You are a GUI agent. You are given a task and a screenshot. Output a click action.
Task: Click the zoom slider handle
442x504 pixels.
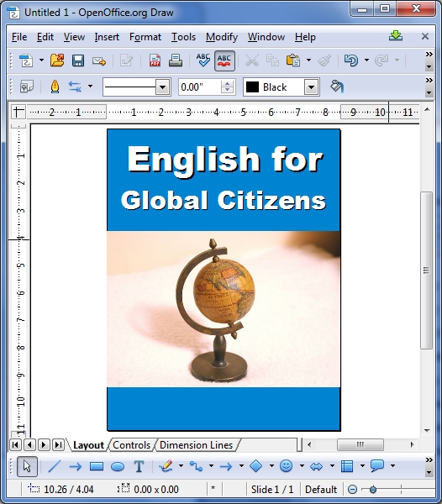click(x=372, y=490)
